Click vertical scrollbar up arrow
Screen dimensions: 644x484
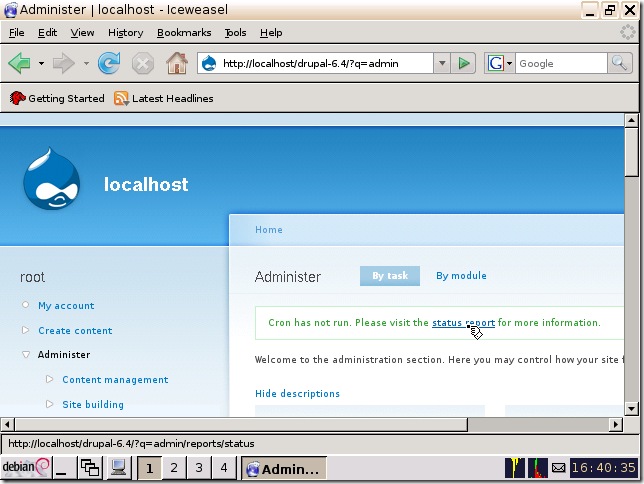631,120
